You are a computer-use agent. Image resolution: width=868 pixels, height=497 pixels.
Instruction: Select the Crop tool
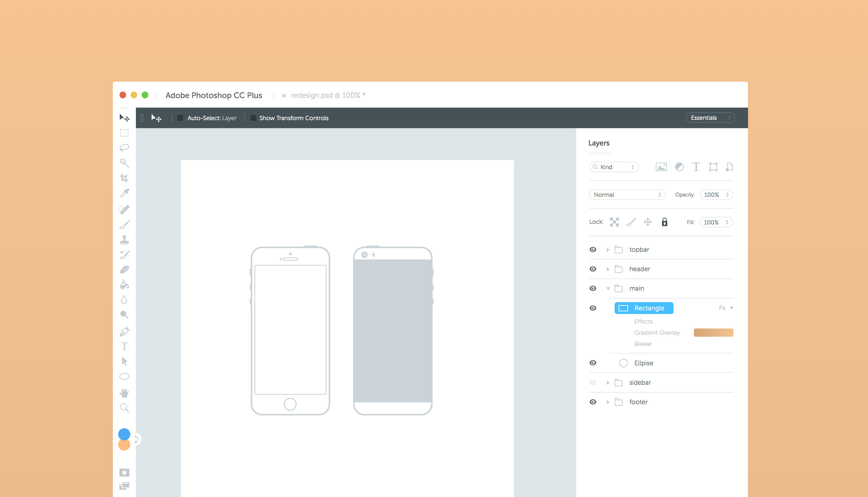124,178
